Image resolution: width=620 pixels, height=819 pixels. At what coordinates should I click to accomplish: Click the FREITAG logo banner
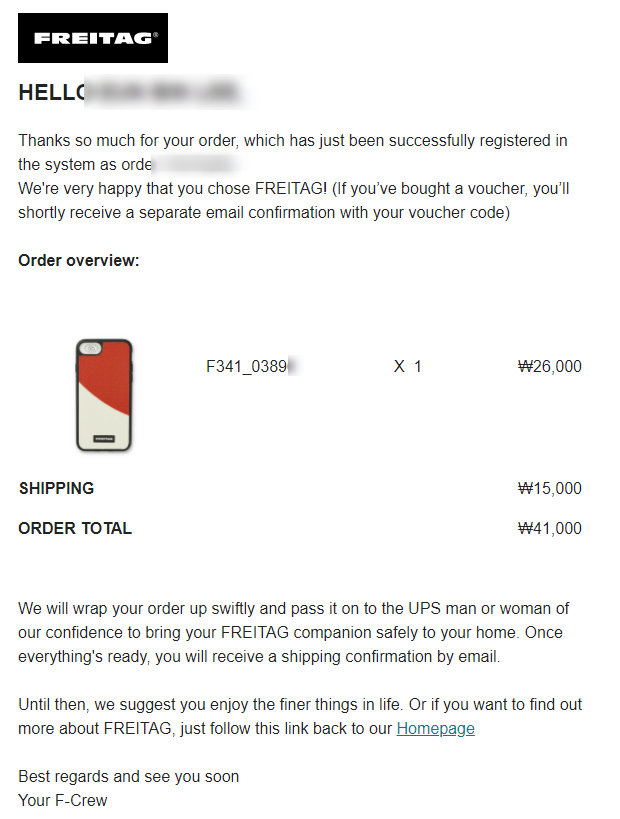(x=93, y=38)
